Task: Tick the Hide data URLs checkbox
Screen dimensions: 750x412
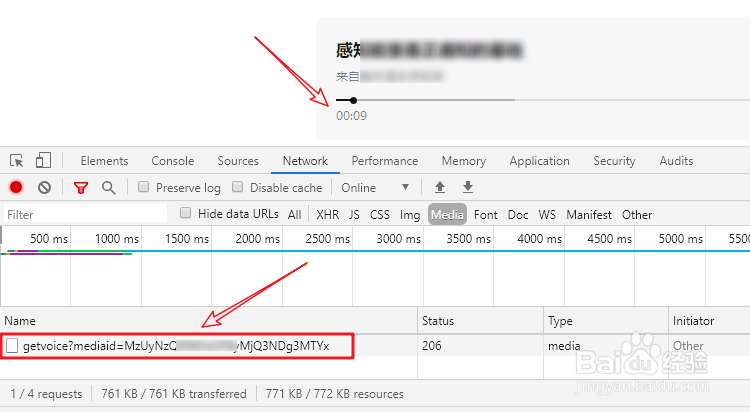Action: tap(186, 213)
